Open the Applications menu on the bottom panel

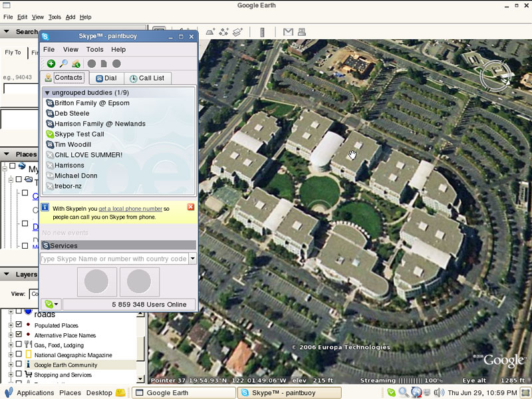pos(35,393)
